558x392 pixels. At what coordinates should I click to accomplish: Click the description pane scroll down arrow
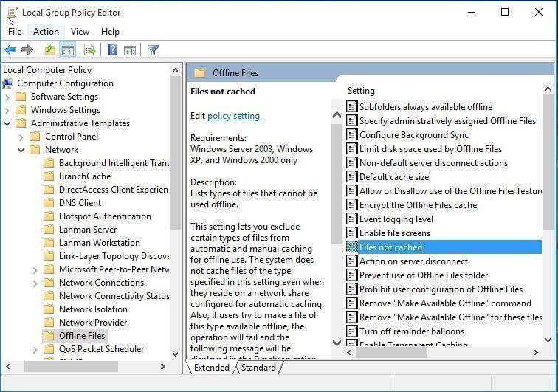337,343
